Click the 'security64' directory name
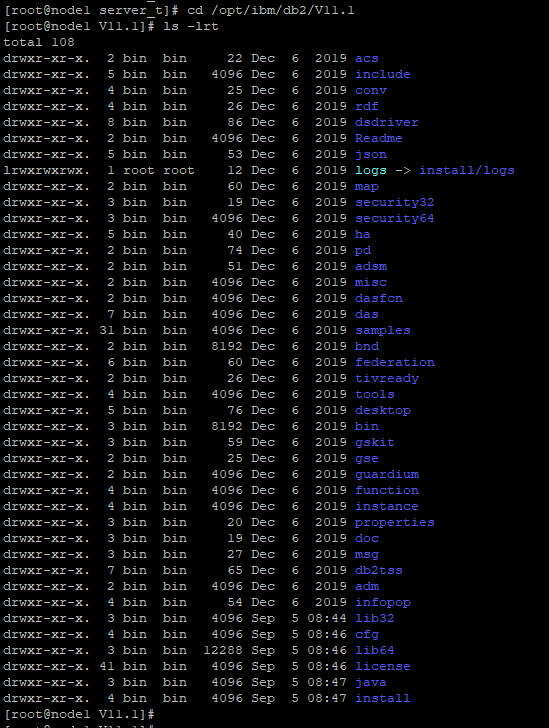The image size is (549, 728). click(394, 219)
